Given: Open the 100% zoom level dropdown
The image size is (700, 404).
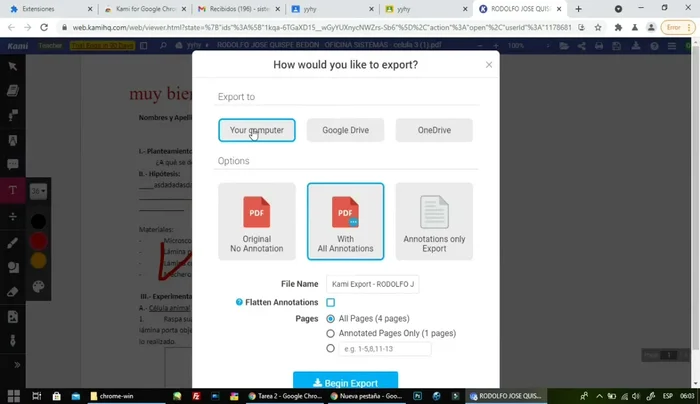Looking at the screenshot, I should [x=527, y=46].
